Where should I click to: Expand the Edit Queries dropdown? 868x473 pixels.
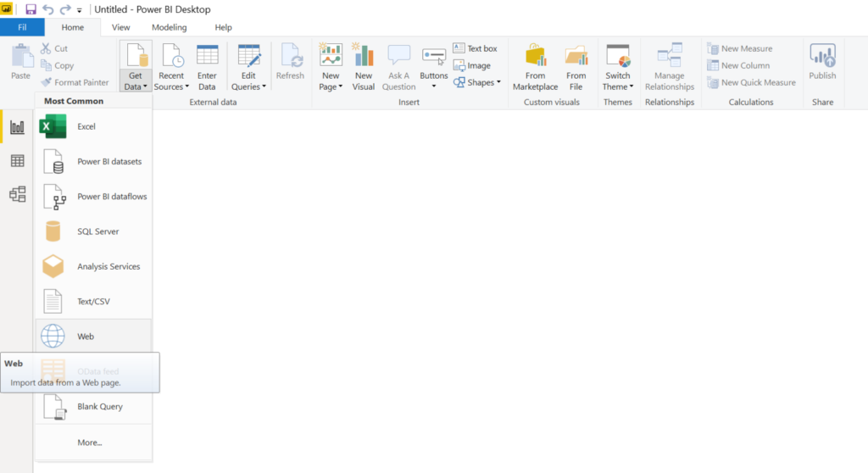pos(249,86)
